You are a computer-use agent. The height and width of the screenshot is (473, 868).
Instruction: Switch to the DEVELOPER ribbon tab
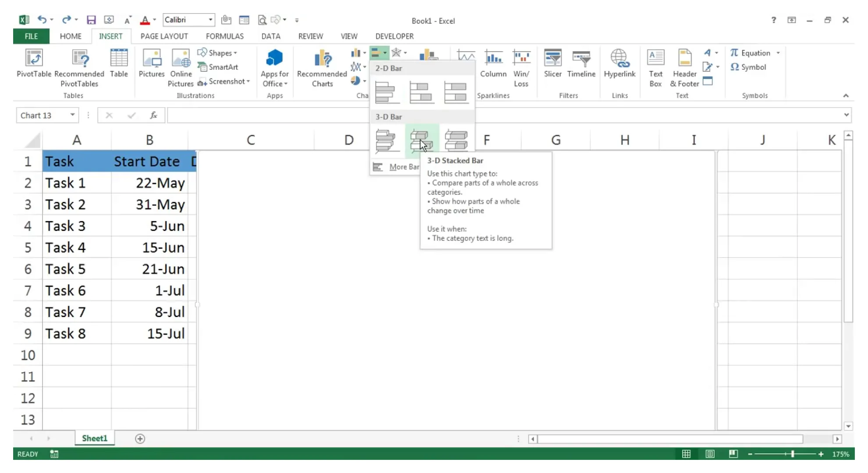(395, 36)
